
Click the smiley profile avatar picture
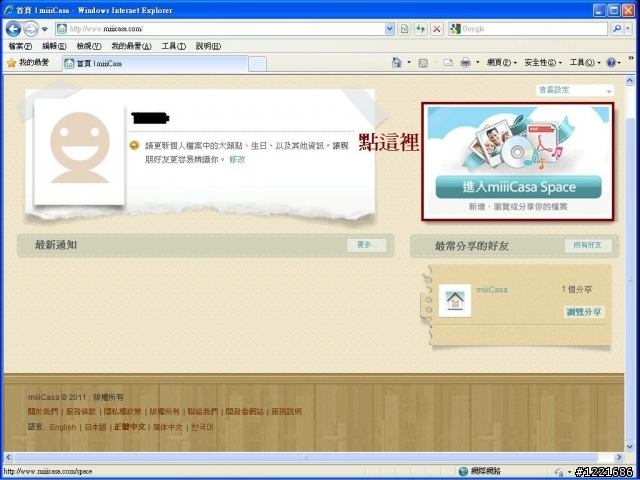click(80, 151)
